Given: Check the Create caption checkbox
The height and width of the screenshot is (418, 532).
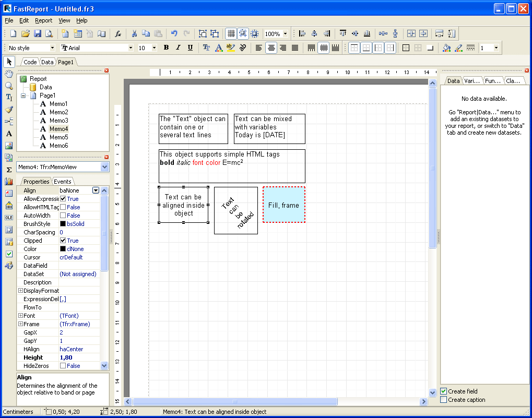Looking at the screenshot, I should (443, 400).
